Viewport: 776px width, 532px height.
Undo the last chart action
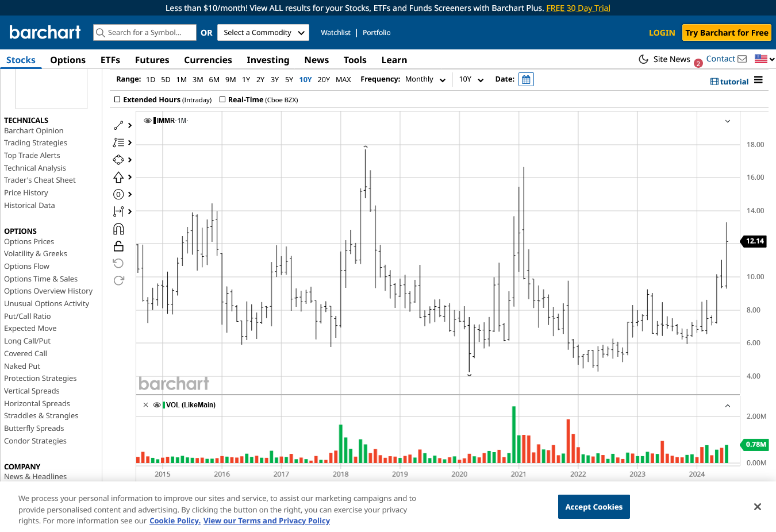tap(118, 263)
